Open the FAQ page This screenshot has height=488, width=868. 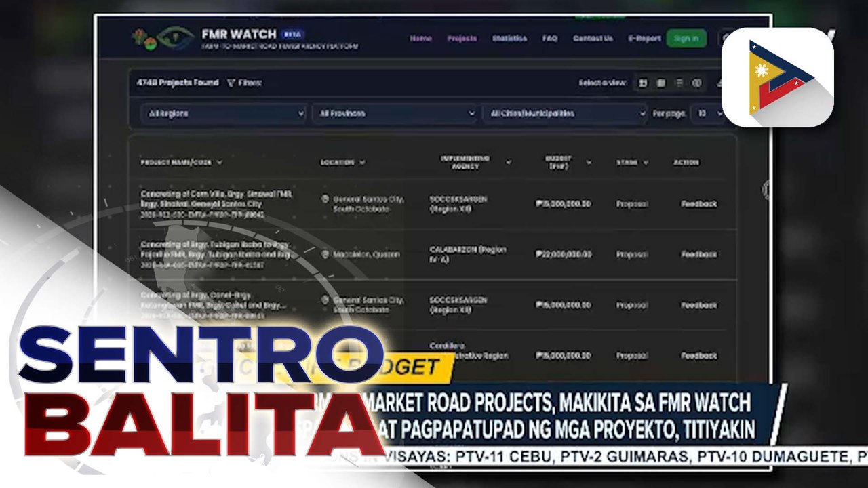[x=550, y=39]
